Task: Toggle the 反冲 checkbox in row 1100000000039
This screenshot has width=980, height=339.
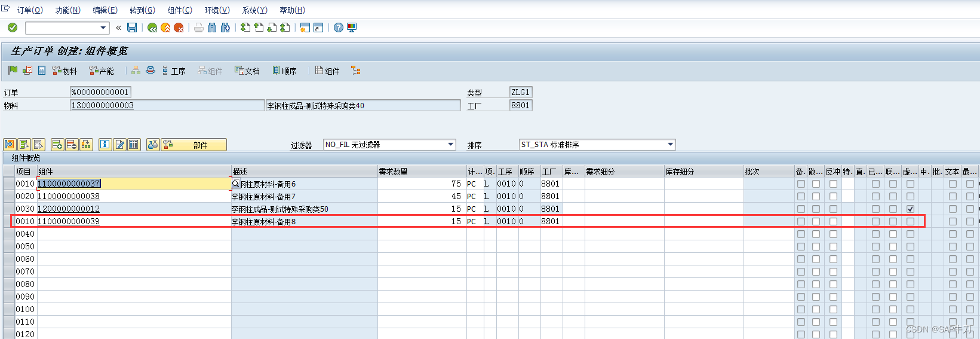Action: (833, 221)
